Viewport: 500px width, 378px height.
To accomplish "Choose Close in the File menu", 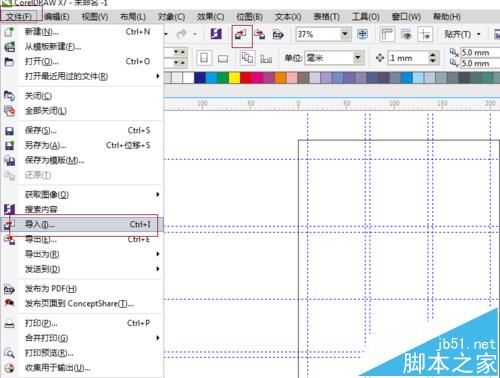I will [82, 96].
